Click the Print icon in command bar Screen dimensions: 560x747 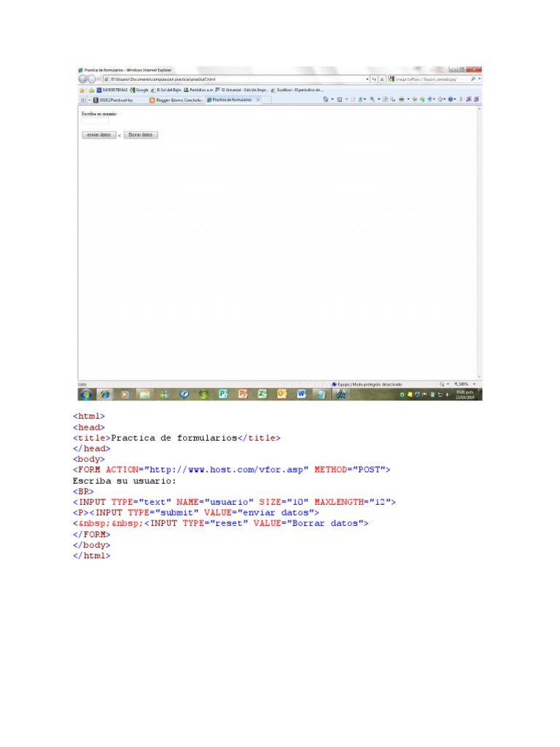click(x=402, y=99)
